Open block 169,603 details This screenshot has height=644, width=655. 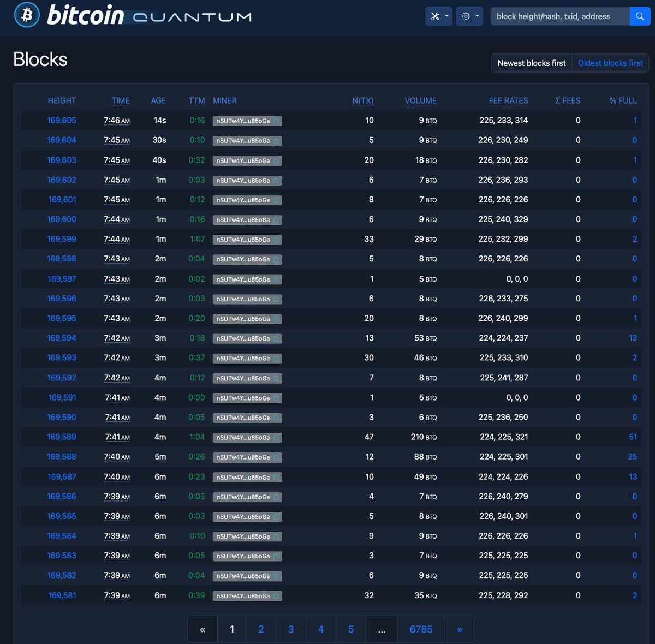(x=62, y=160)
